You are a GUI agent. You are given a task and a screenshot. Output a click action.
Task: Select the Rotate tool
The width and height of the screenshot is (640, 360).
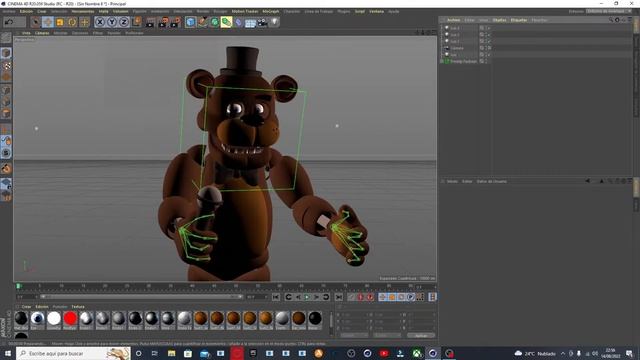(72, 22)
